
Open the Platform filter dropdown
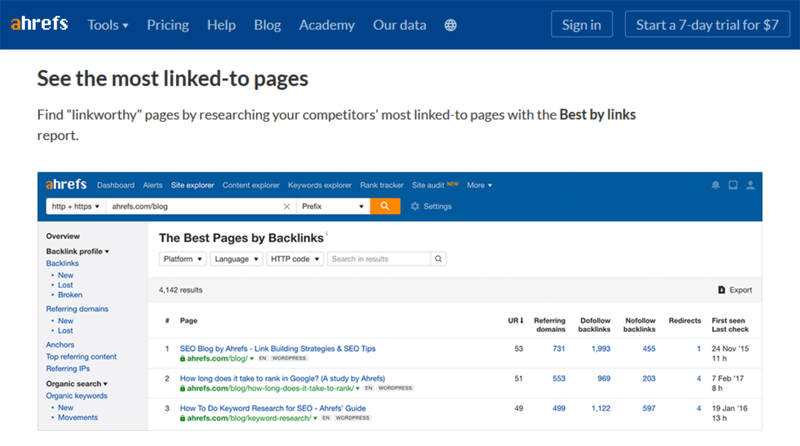[183, 259]
